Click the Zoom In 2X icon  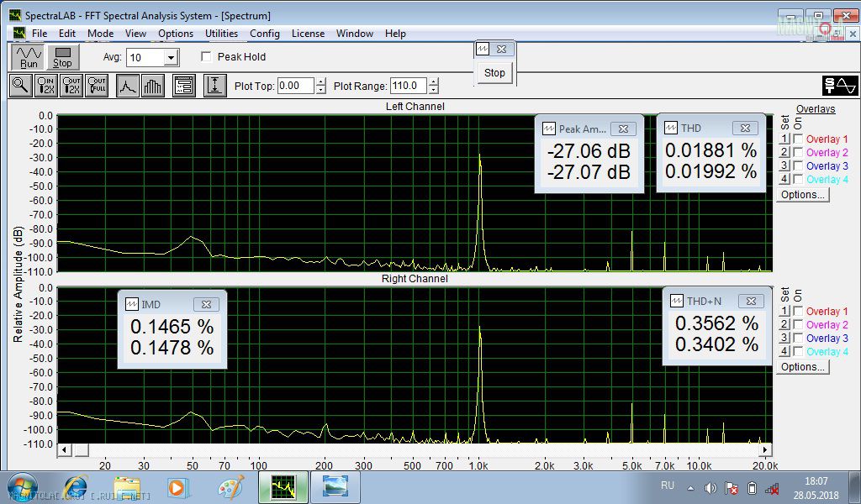pos(46,85)
